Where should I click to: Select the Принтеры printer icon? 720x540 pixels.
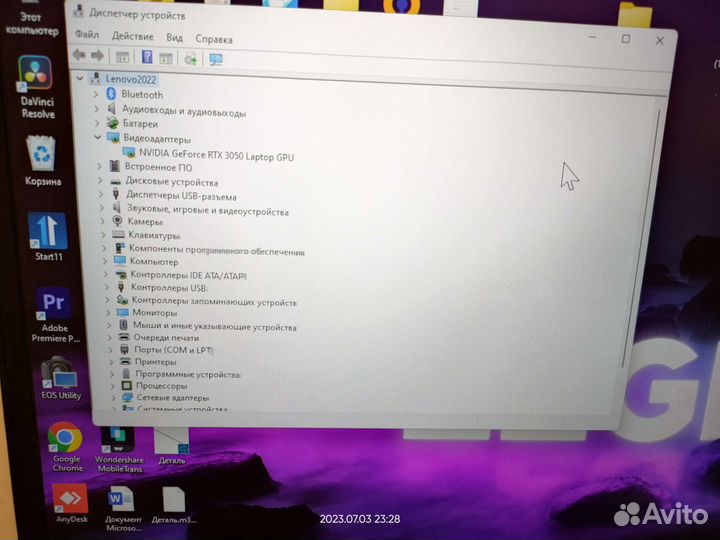click(x=125, y=361)
